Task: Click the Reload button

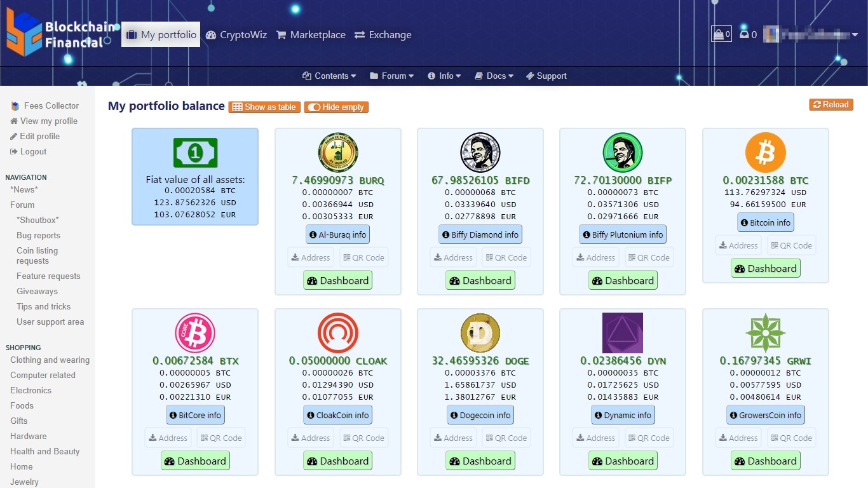Action: 831,104
